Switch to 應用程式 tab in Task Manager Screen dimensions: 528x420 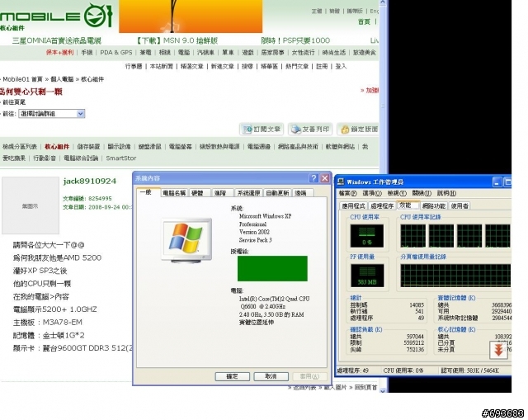353,206
